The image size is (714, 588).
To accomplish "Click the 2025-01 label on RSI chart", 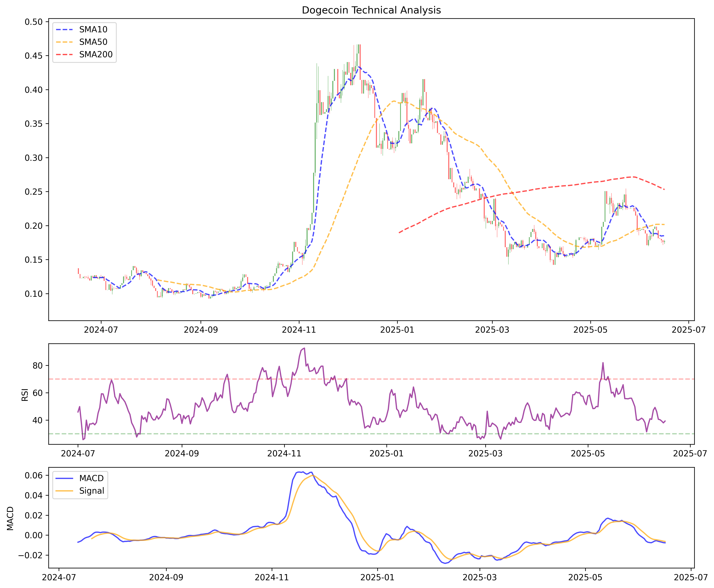I will point(386,454).
